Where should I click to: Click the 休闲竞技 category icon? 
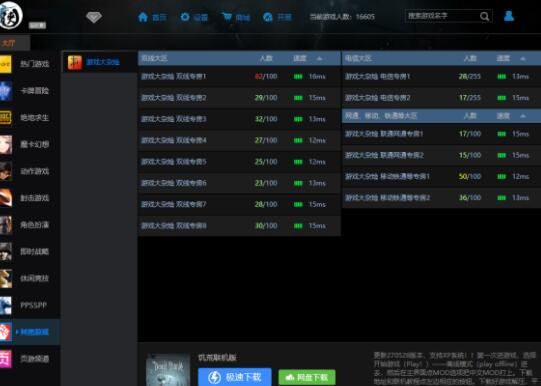tap(6, 278)
